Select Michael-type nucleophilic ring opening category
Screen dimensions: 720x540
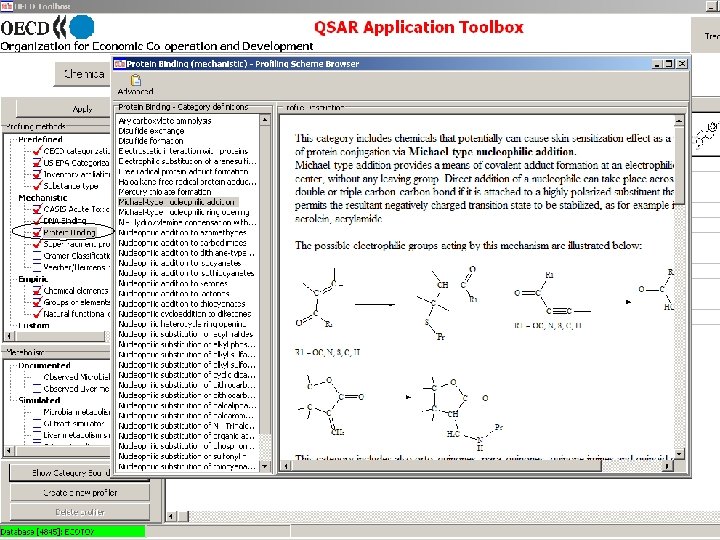(184, 212)
